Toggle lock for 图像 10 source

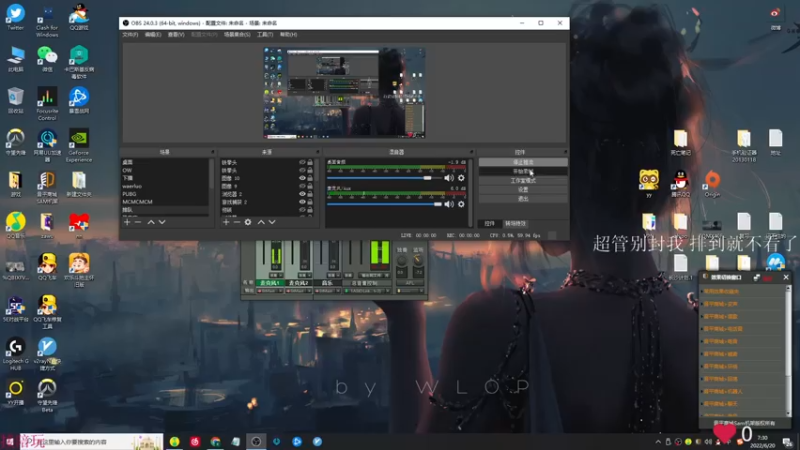coord(310,178)
